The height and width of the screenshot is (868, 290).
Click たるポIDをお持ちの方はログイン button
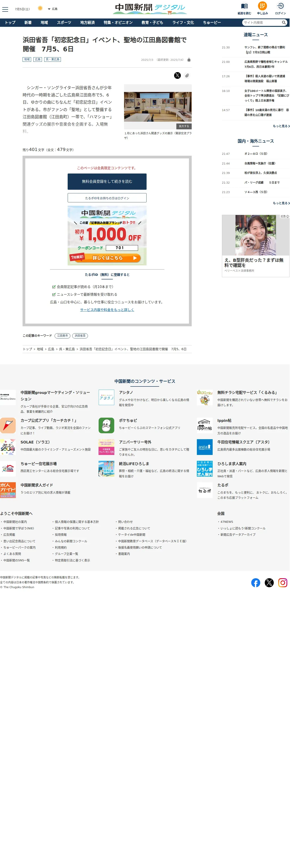[107, 198]
